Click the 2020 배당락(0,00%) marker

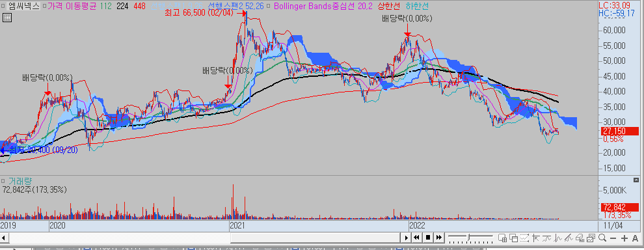[47, 77]
